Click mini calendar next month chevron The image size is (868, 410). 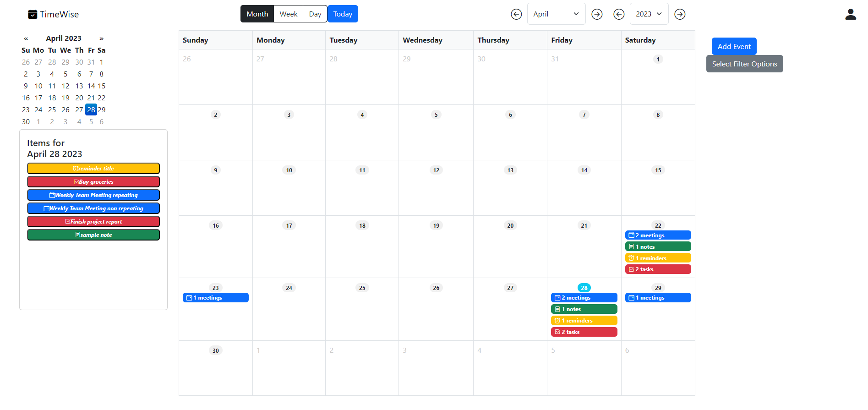click(x=102, y=38)
